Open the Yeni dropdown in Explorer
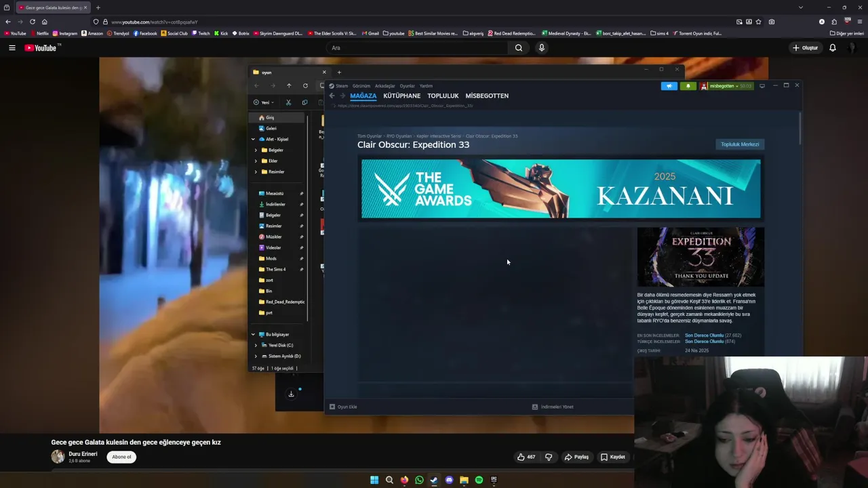868x488 pixels. click(x=264, y=102)
